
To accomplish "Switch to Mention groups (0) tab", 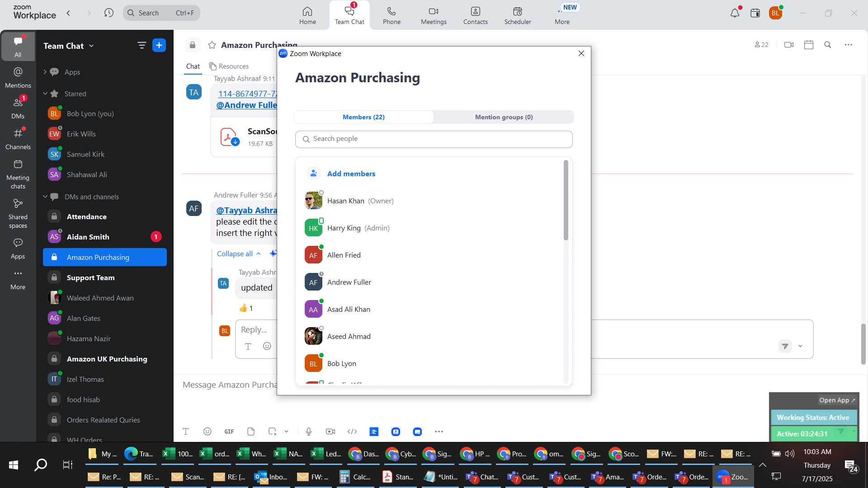I will click(504, 117).
